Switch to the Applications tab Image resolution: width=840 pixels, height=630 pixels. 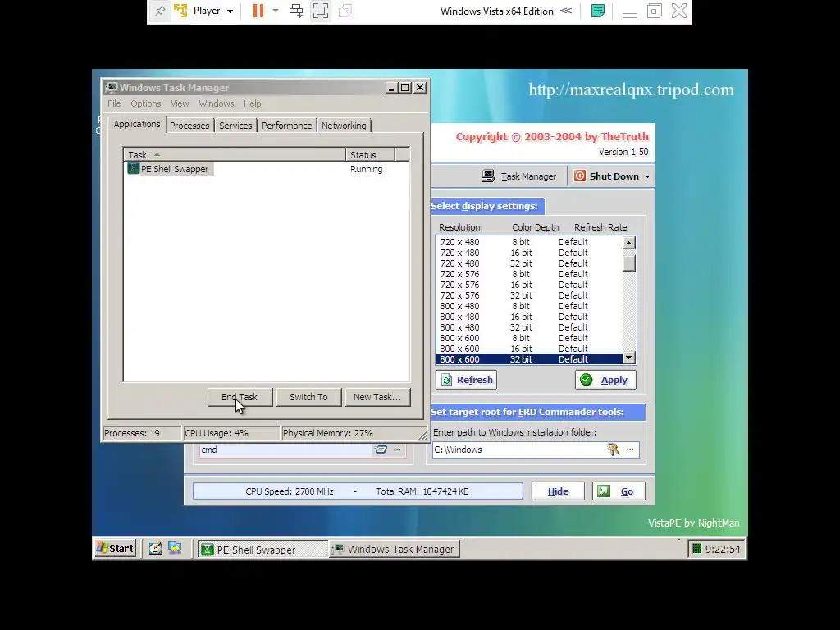[137, 125]
